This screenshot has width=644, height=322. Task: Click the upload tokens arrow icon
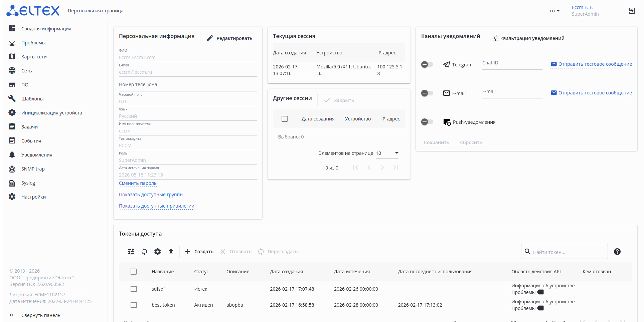171,252
